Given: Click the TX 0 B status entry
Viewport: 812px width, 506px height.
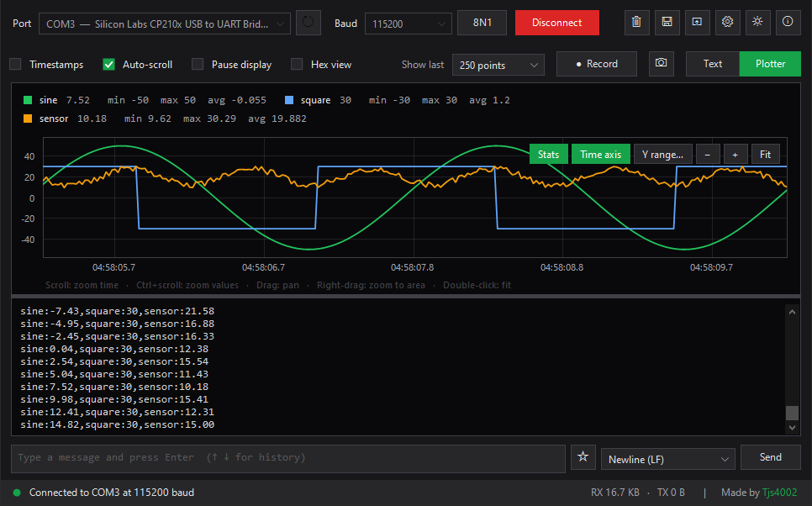Looking at the screenshot, I should click(671, 493).
